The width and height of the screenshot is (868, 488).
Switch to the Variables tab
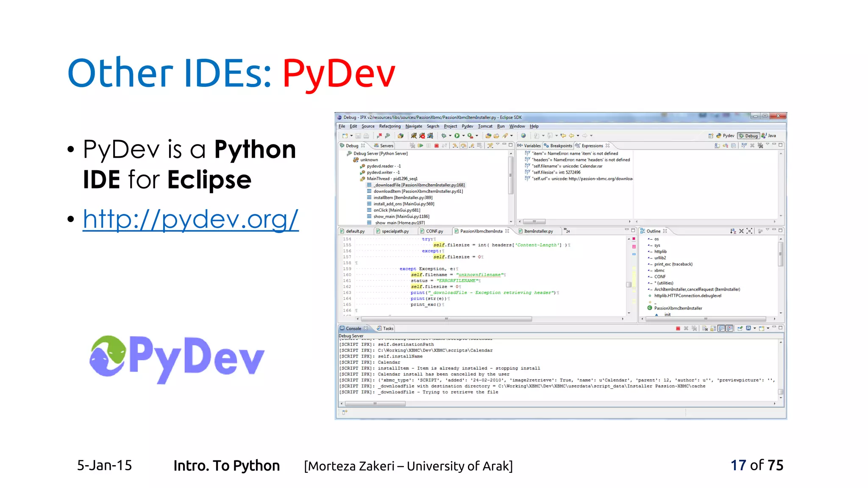[529, 146]
